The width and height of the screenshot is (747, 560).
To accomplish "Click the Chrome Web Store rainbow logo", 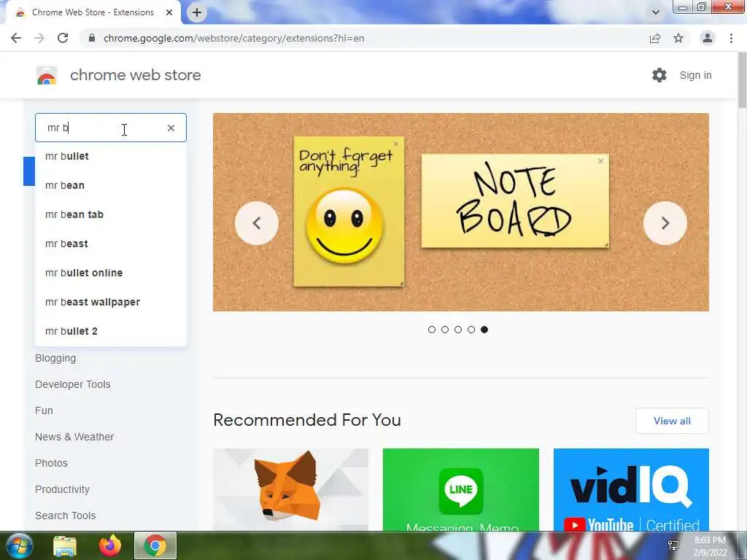I will click(x=47, y=75).
